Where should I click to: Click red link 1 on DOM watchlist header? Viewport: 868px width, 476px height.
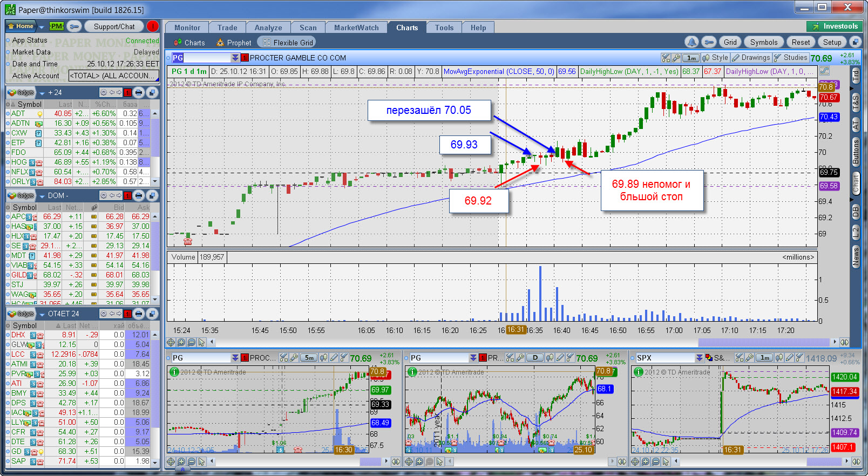coord(127,195)
